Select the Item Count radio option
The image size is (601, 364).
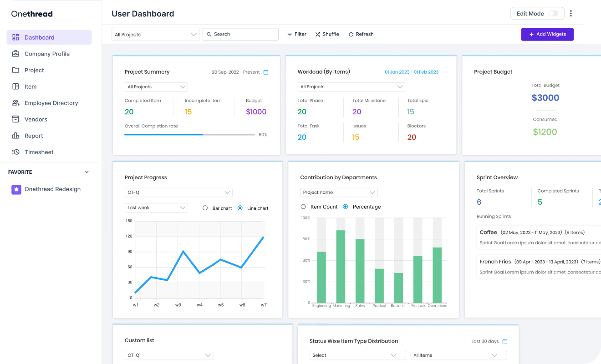pyautogui.click(x=303, y=207)
